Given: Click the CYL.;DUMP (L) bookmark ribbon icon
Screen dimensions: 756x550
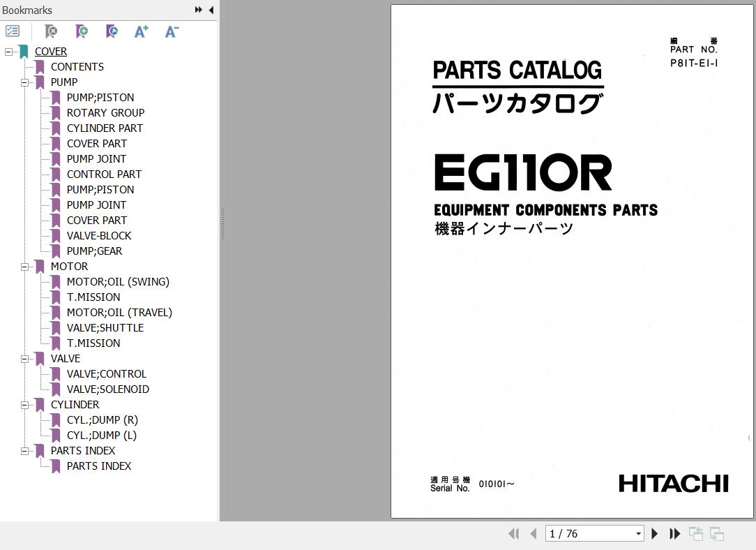Looking at the screenshot, I should click(x=56, y=436).
